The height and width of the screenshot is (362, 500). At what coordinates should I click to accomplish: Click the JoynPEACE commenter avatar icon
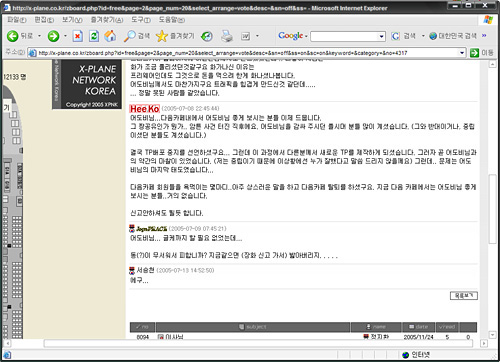132,229
